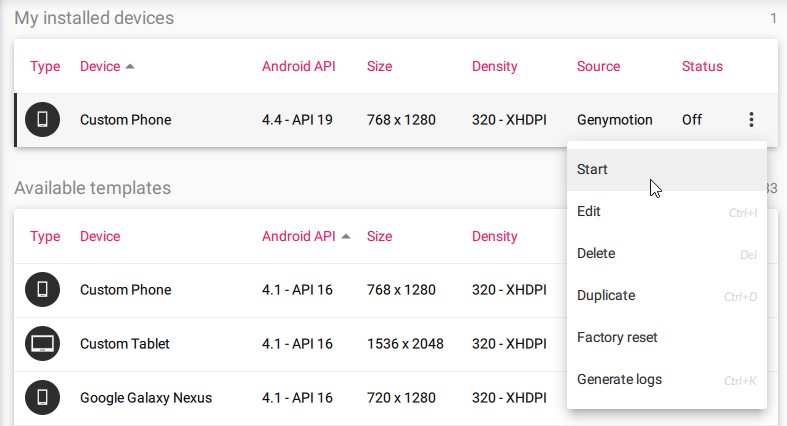The width and height of the screenshot is (787, 426).
Task: Click '768 x 1280' in installed device row
Action: 401,120
